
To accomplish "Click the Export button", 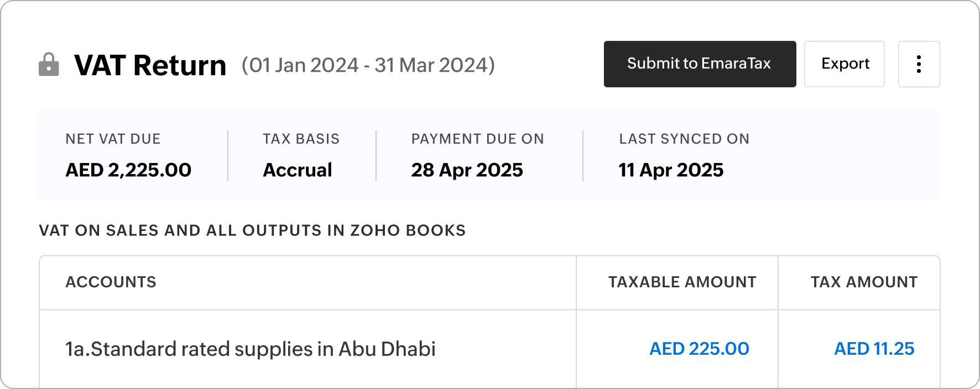I will pyautogui.click(x=845, y=64).
